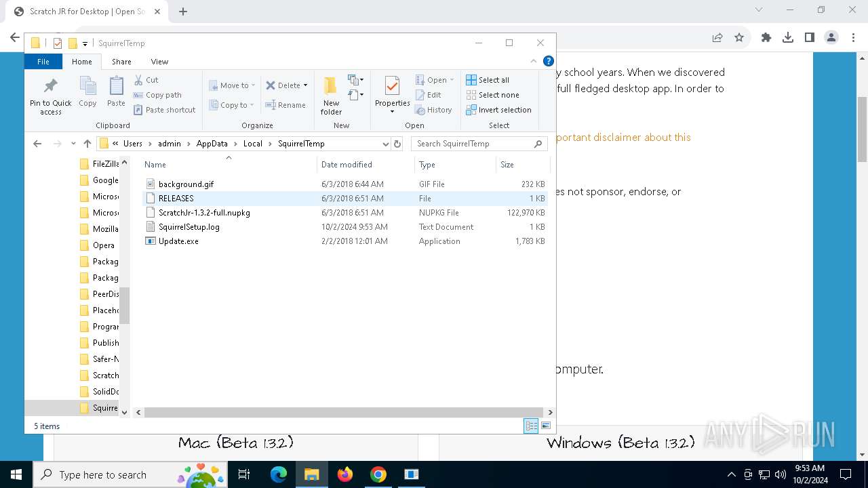Go back in Explorer navigation
Screen dimensions: 868x488
[x=37, y=144]
